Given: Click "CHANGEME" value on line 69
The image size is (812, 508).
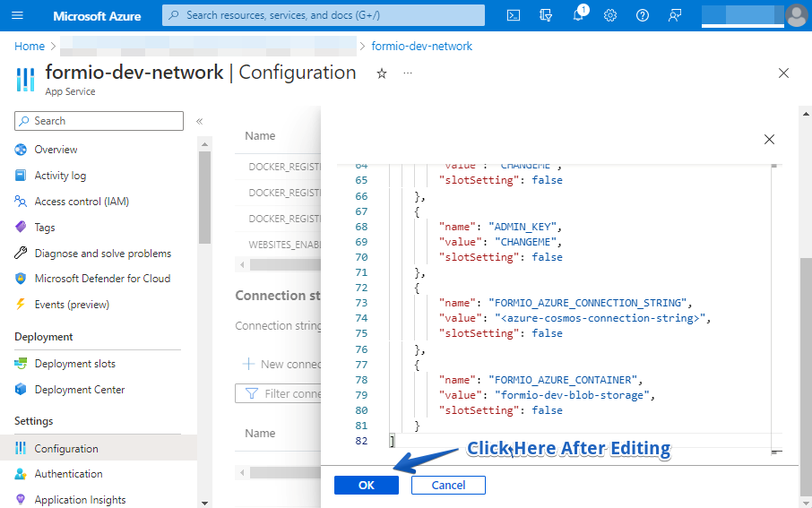Looking at the screenshot, I should coord(525,242).
